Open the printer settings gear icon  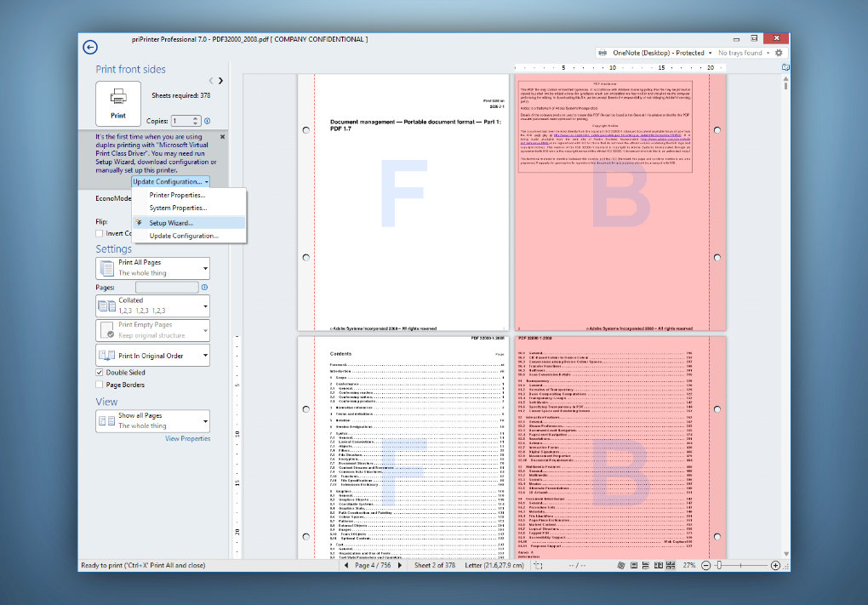pyautogui.click(x=779, y=53)
